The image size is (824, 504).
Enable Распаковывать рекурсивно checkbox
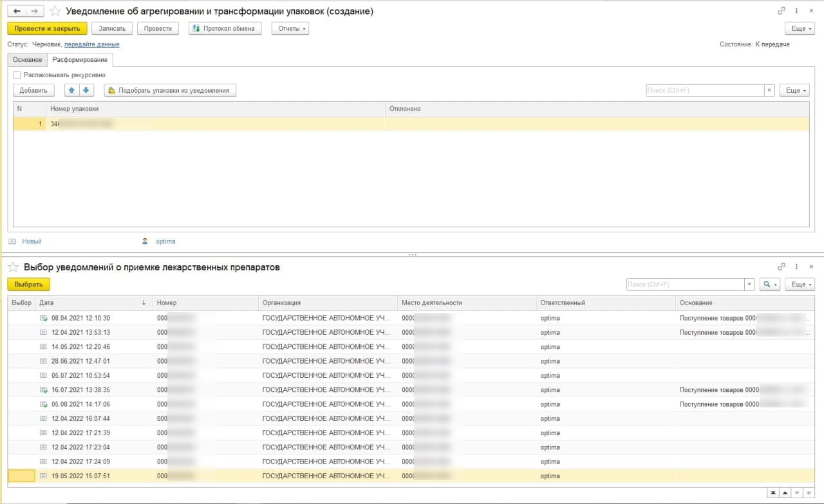pos(17,75)
